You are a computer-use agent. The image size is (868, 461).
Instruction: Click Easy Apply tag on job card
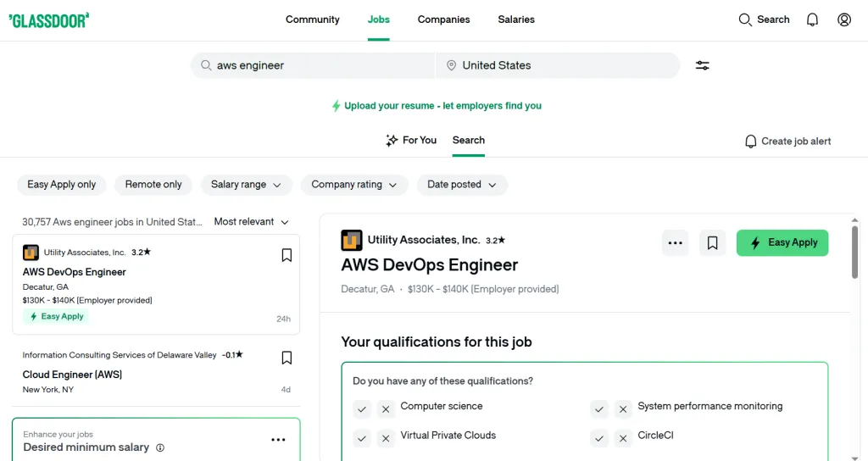click(x=56, y=317)
